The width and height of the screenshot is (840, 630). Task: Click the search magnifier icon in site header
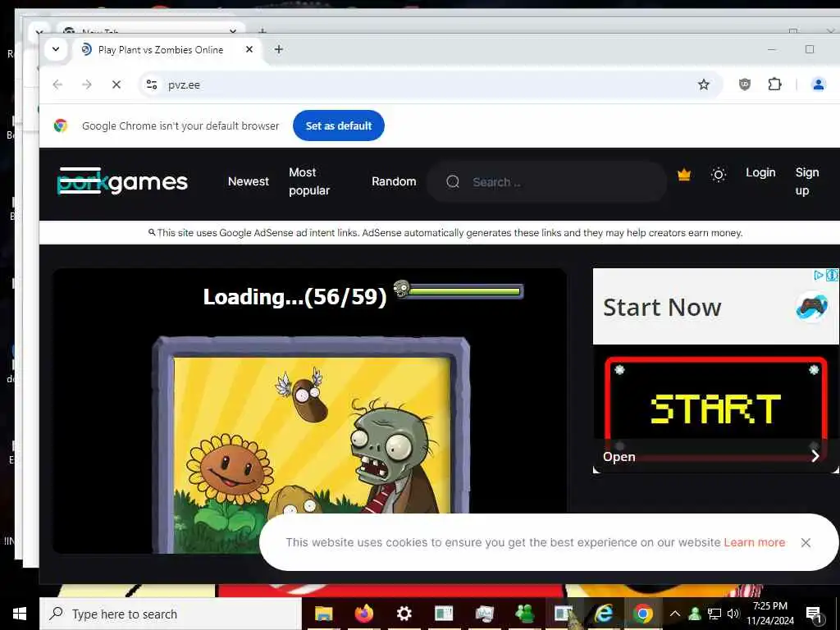[453, 181]
